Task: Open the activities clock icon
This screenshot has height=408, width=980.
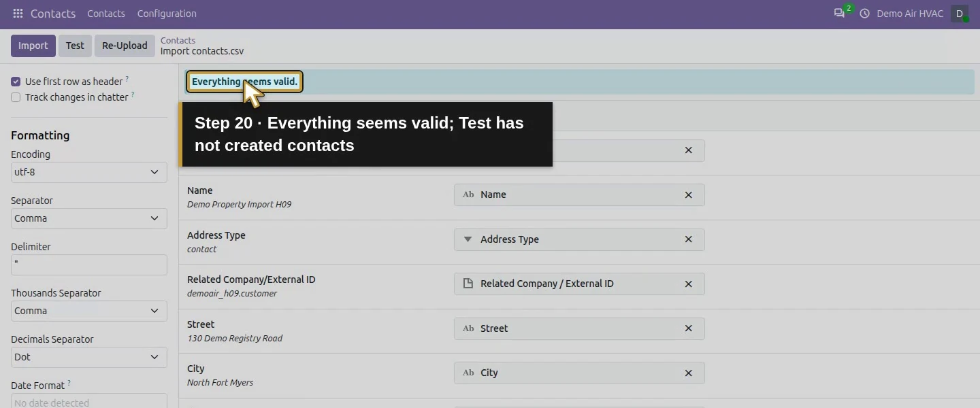Action: (x=864, y=14)
